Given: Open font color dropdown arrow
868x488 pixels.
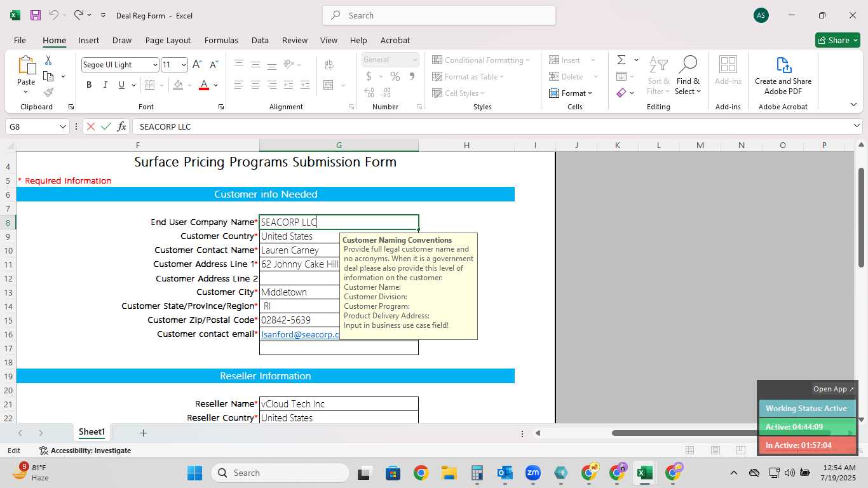Looking at the screenshot, I should point(216,85).
